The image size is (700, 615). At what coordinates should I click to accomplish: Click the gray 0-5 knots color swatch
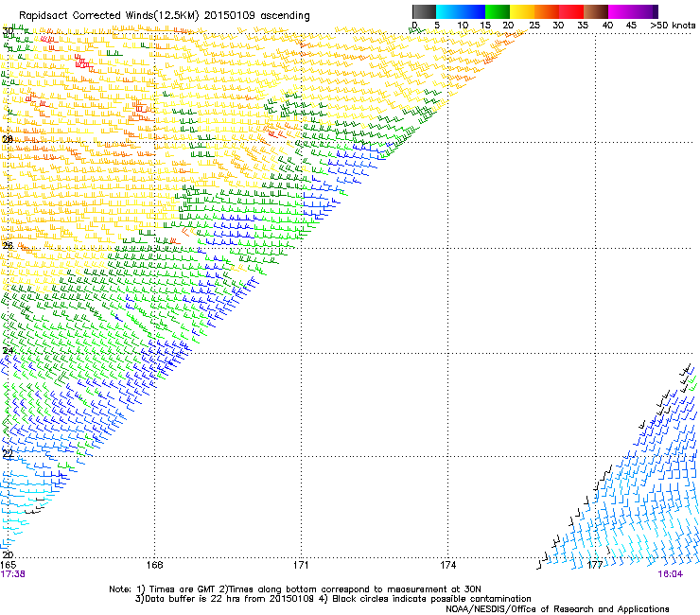pyautogui.click(x=424, y=11)
